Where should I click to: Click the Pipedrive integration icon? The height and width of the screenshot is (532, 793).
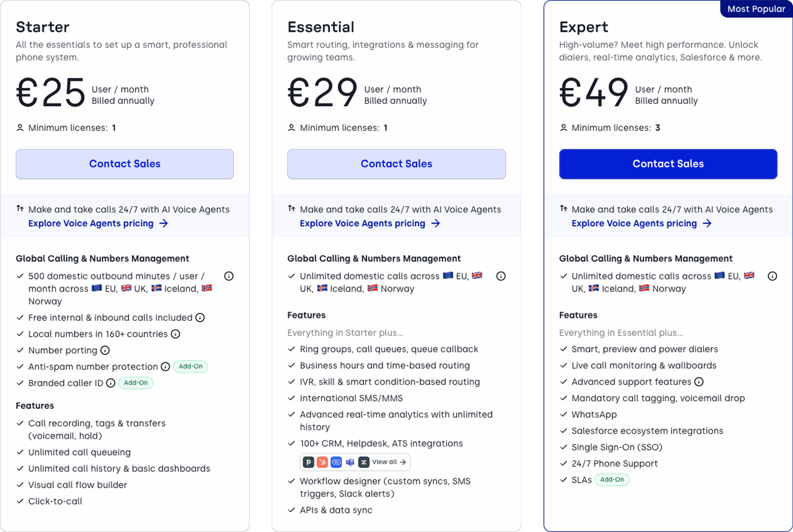(308, 462)
